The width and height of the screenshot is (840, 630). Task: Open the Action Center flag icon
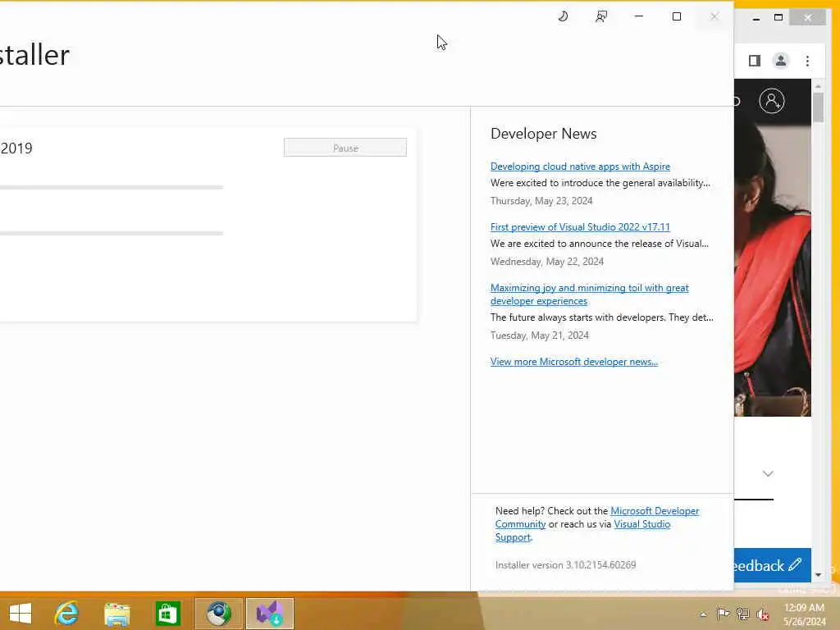tap(723, 614)
